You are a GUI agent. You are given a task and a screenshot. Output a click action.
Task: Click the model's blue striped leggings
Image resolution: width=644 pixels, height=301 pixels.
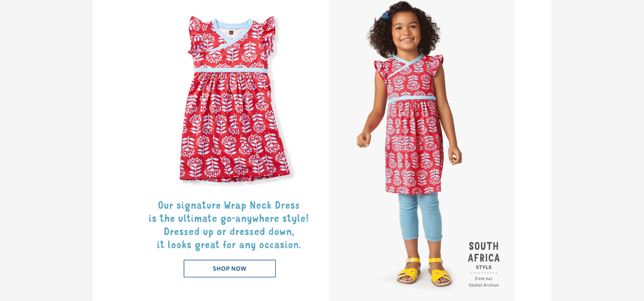click(x=420, y=218)
